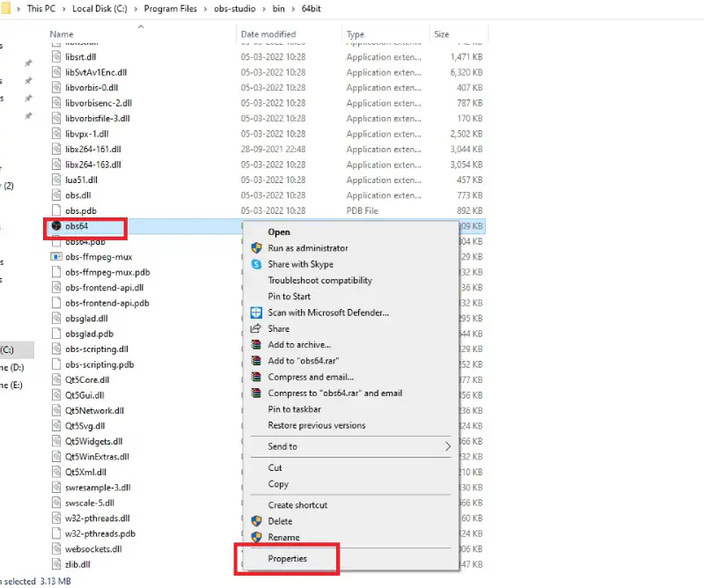Click the file icon of swscale-5.dll
Image resolution: width=704 pixels, height=588 pixels.
tap(56, 503)
